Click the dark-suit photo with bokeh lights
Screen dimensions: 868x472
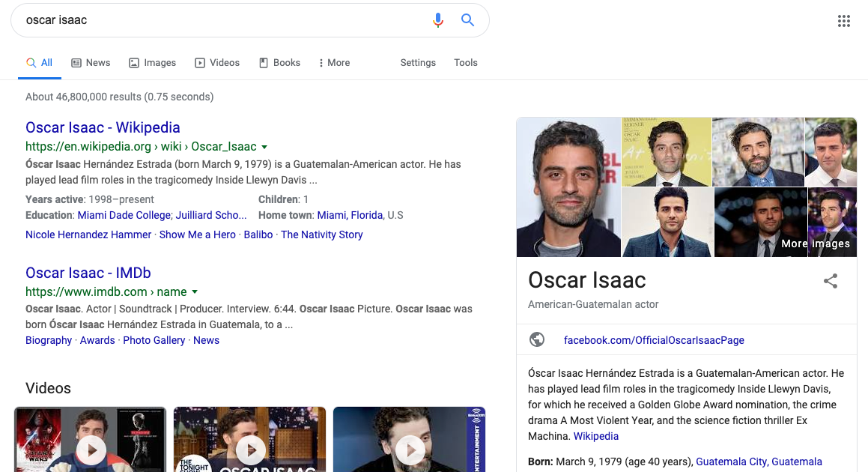(761, 223)
